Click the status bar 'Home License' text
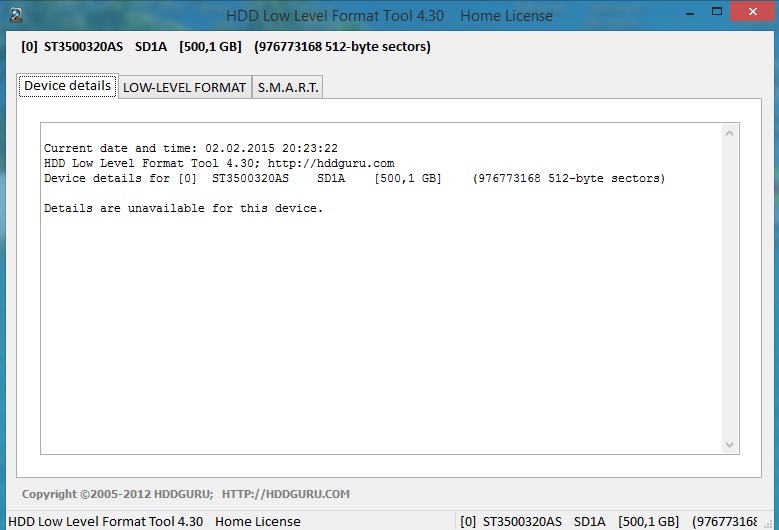779x530 pixels. tap(257, 522)
